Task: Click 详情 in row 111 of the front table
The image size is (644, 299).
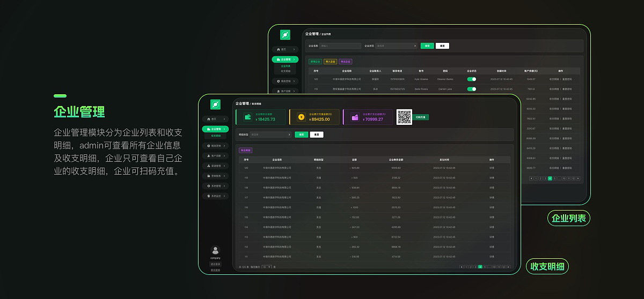Action: (492, 257)
